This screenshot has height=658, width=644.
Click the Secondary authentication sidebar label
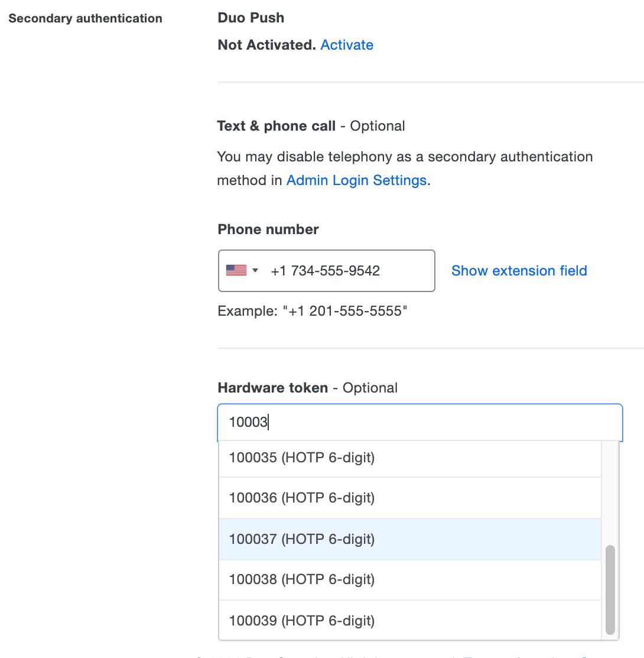84,18
